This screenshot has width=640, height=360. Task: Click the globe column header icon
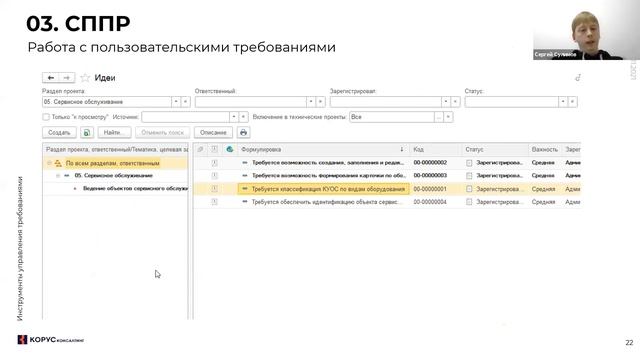[x=229, y=149]
